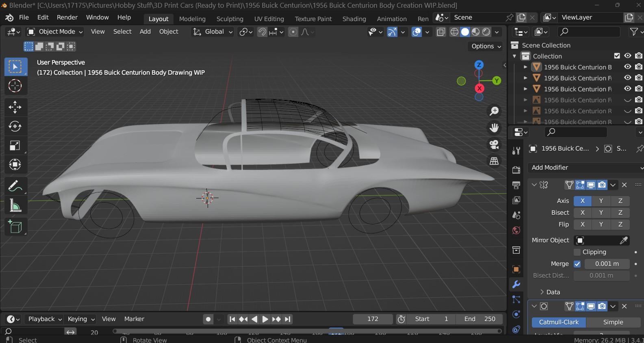Open the Playback dropdown in timeline
The height and width of the screenshot is (343, 644).
click(x=45, y=319)
